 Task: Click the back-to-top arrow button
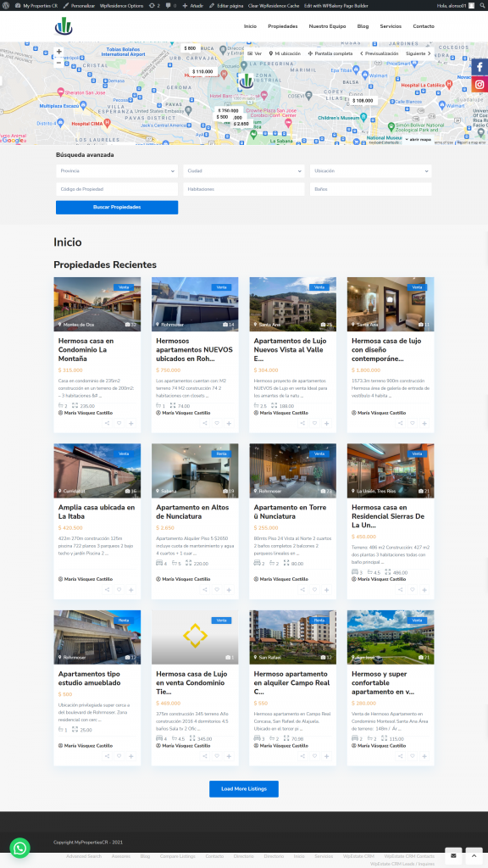tap(474, 856)
